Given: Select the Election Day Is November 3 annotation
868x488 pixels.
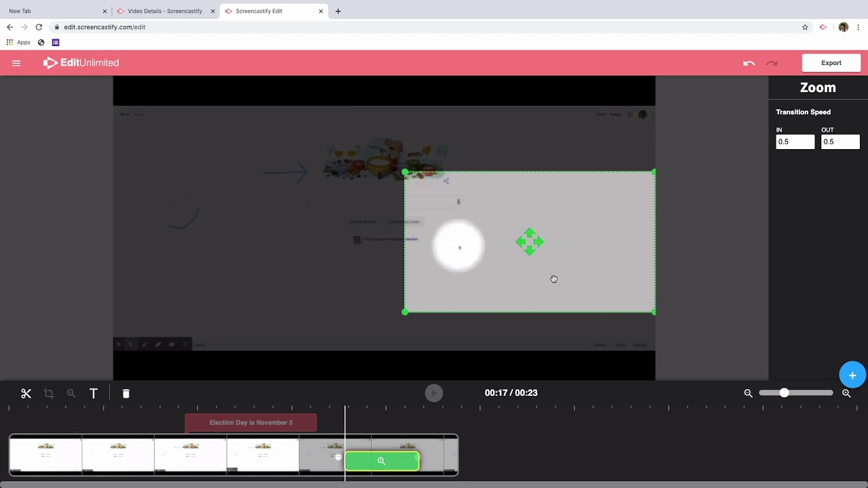Looking at the screenshot, I should pyautogui.click(x=250, y=422).
